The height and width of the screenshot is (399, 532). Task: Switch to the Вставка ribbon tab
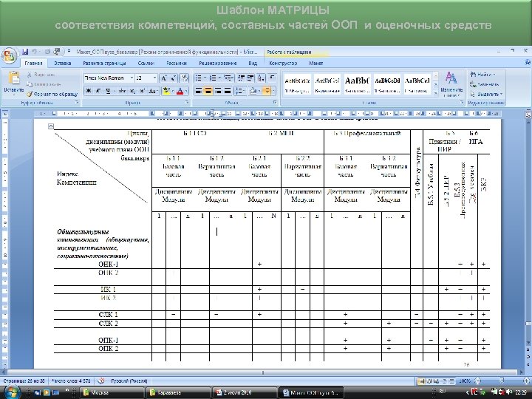pyautogui.click(x=62, y=63)
